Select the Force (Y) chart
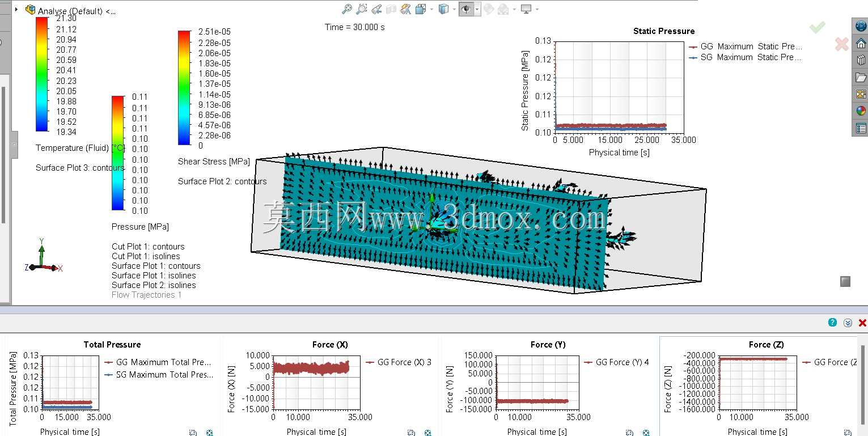This screenshot has height=436, width=868. (548, 386)
